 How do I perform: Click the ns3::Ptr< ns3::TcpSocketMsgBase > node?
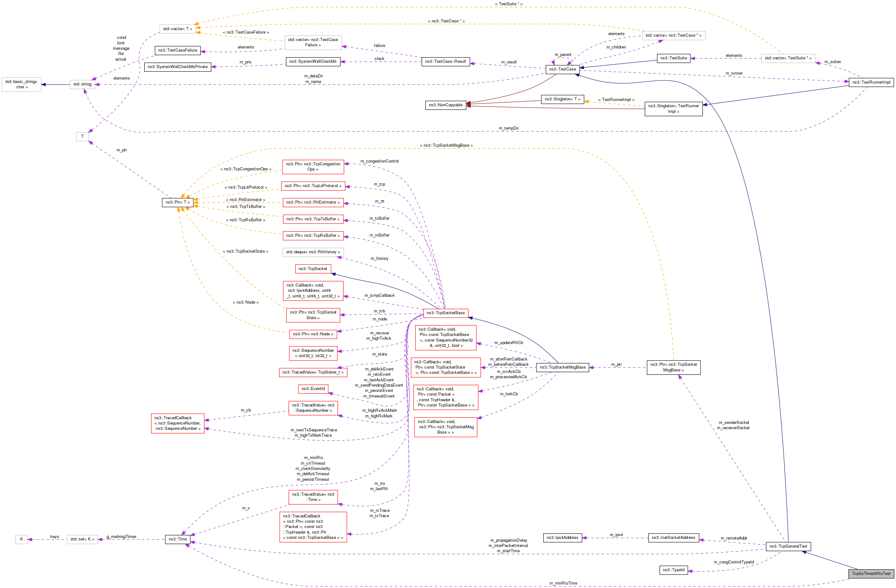click(673, 367)
